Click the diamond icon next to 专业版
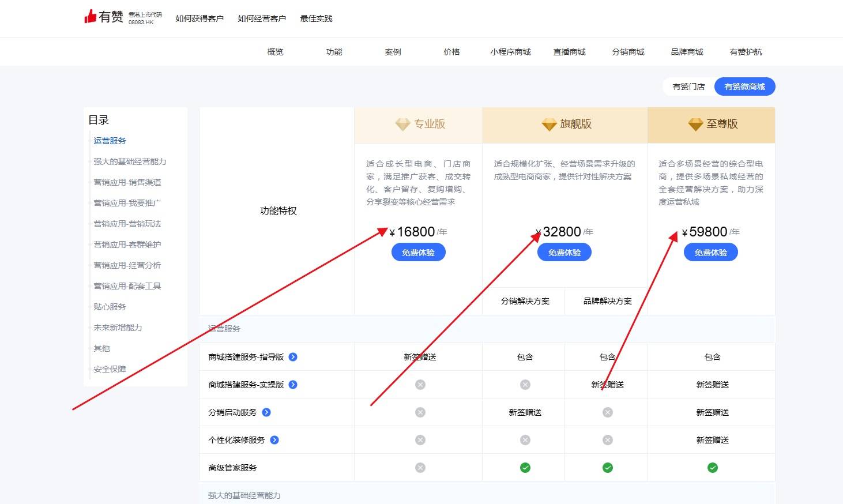Image resolution: width=843 pixels, height=504 pixels. click(x=402, y=124)
